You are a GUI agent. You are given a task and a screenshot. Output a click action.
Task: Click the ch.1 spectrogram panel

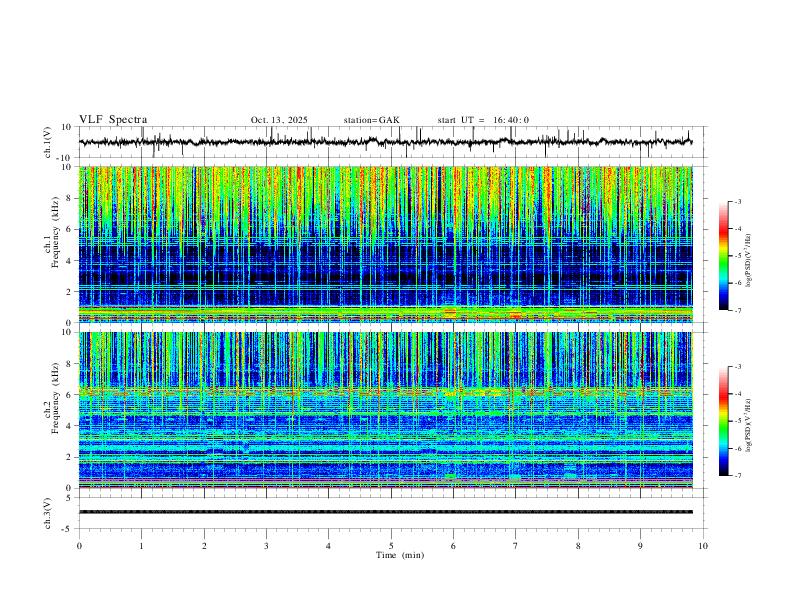click(386, 244)
